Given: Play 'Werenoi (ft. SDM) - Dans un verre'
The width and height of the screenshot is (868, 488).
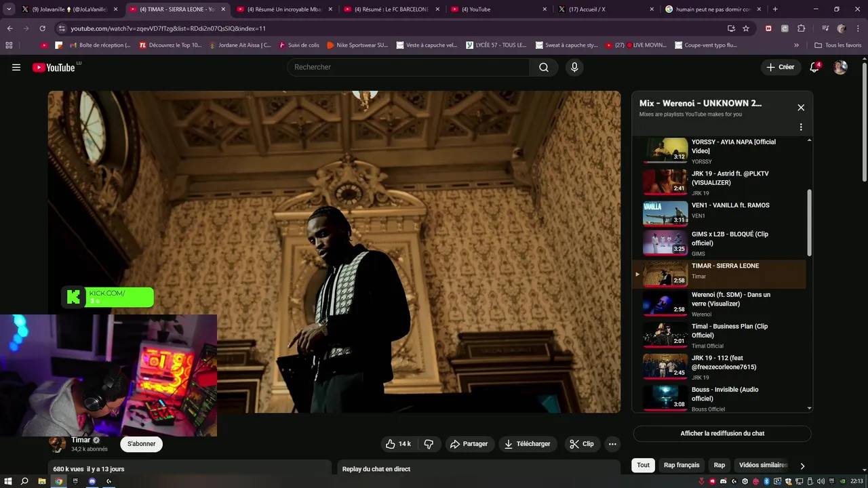Looking at the screenshot, I should [719, 304].
